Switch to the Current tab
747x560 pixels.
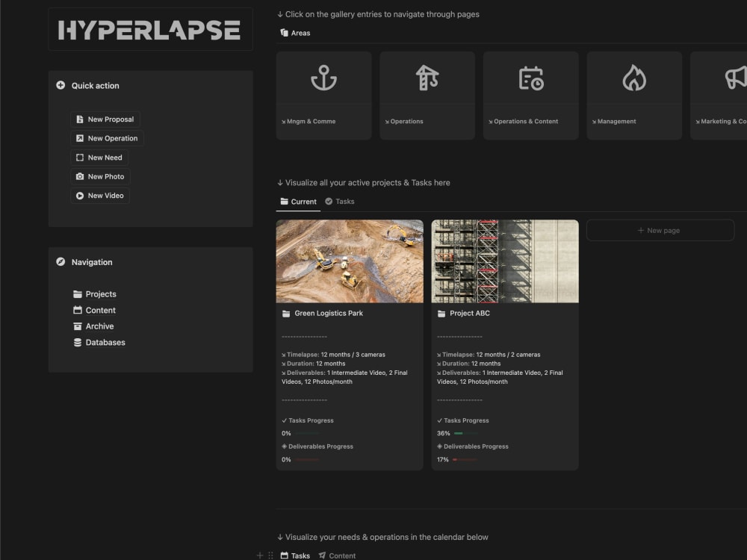[298, 202]
